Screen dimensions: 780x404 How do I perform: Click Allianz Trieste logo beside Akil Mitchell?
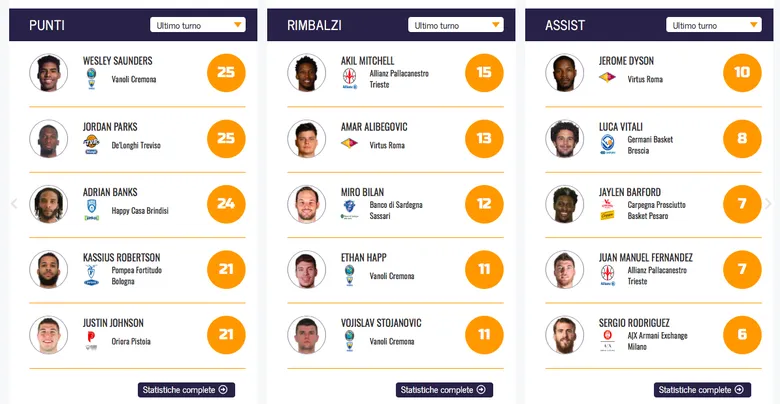[x=349, y=79]
